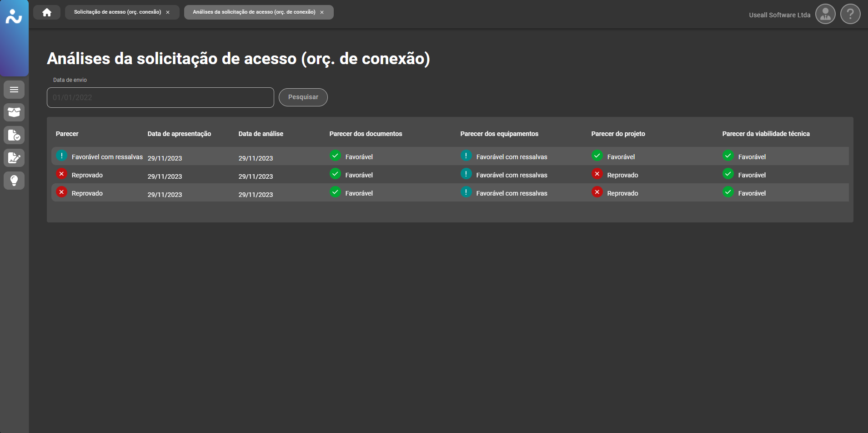Click Useall Software Ltda company name

[x=779, y=15]
